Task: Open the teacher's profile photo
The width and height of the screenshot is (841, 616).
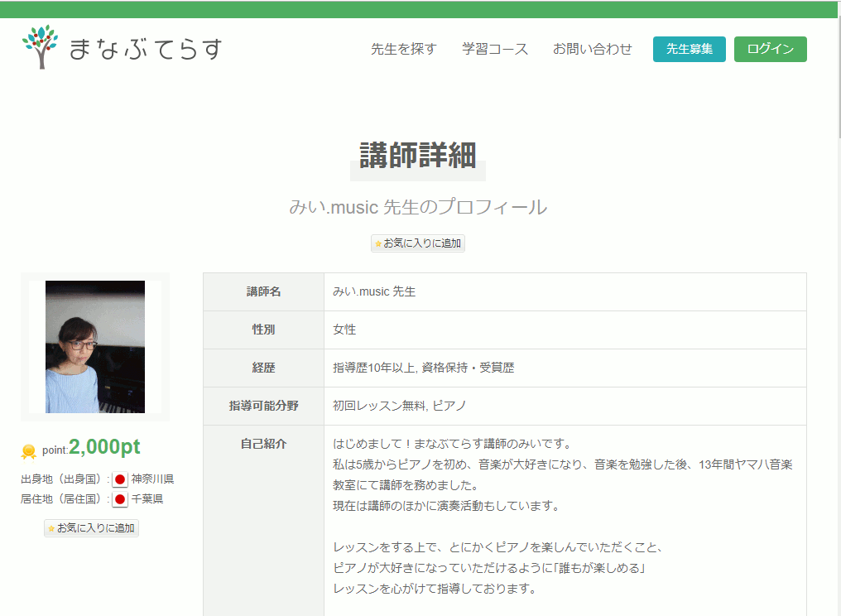Action: point(95,347)
